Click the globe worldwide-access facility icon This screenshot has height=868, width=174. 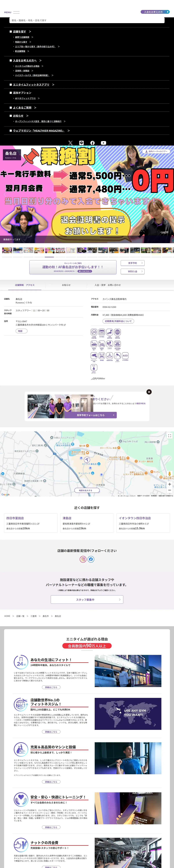pos(117,332)
